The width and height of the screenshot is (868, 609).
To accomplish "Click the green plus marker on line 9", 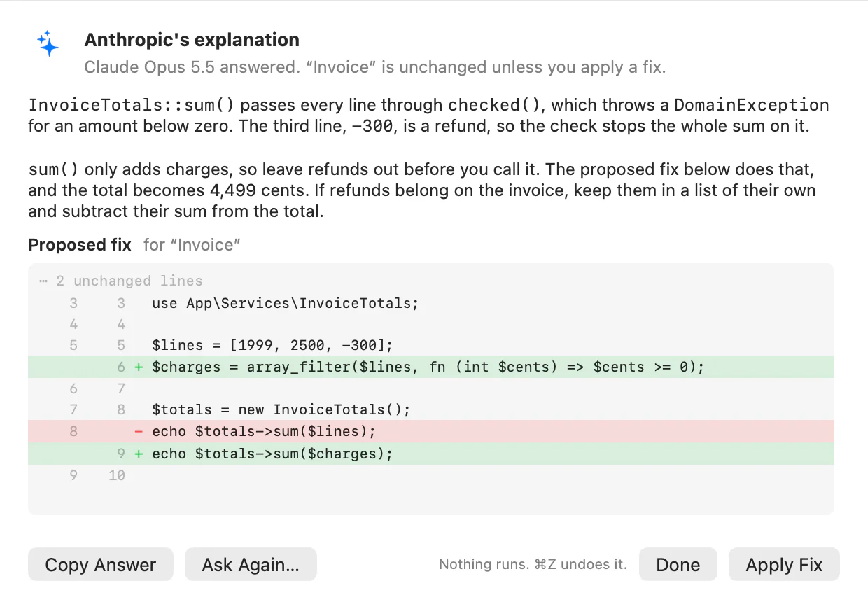I will [139, 454].
